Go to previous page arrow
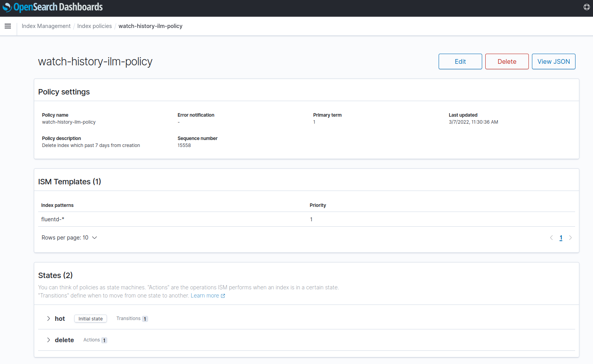 pyautogui.click(x=551, y=238)
